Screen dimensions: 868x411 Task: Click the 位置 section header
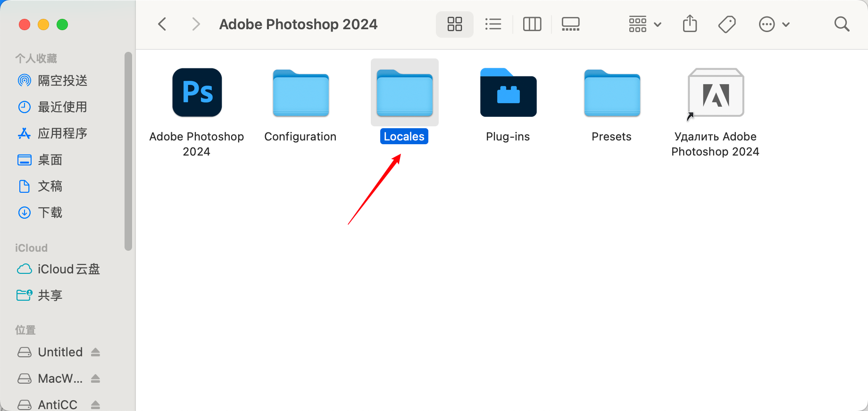click(25, 330)
